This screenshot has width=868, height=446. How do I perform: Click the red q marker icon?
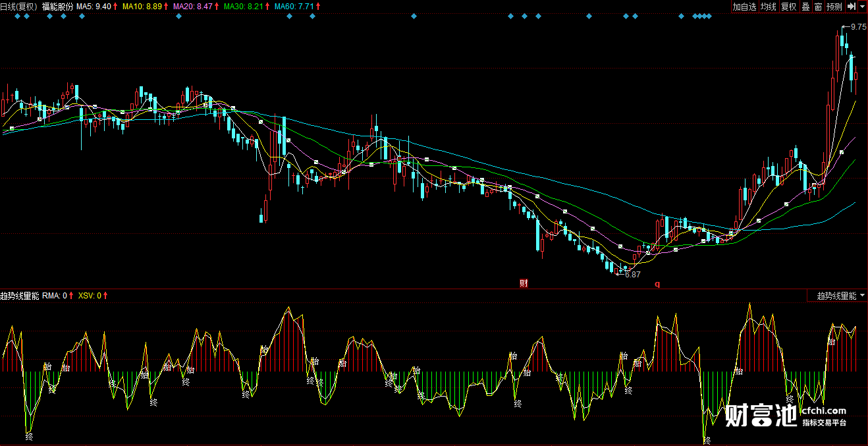tap(657, 285)
